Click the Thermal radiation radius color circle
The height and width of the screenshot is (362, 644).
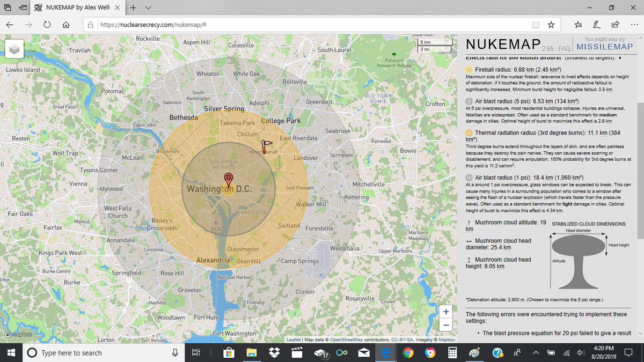pos(469,132)
